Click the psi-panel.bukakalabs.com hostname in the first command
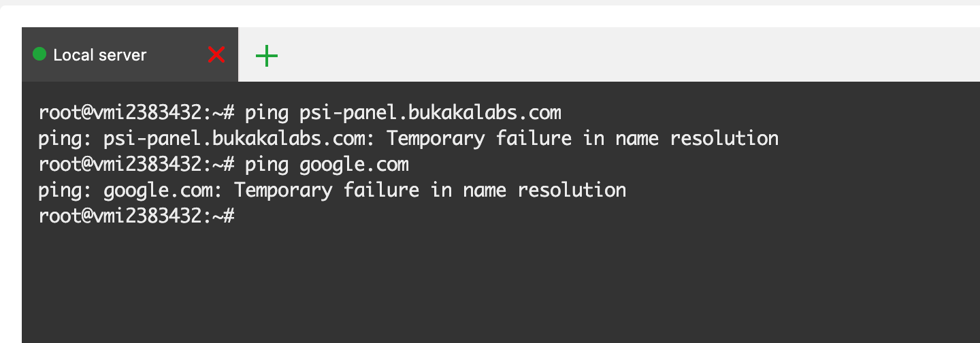 point(430,112)
